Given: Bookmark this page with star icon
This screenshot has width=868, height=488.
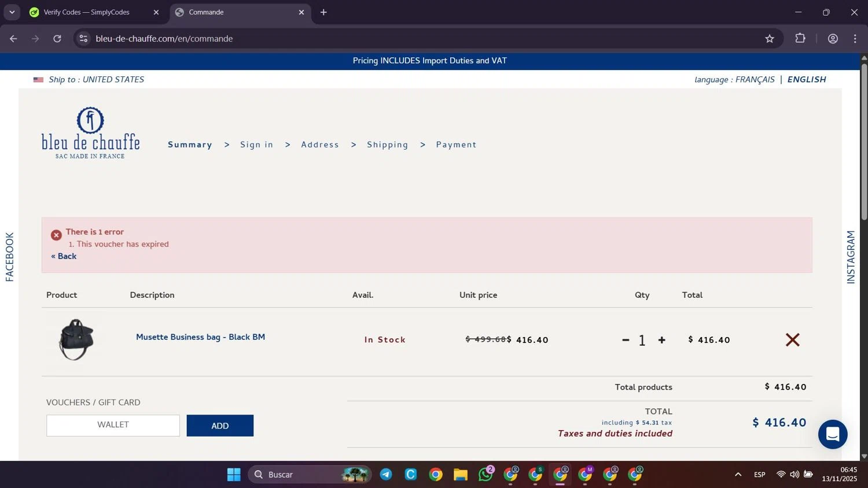Looking at the screenshot, I should (769, 39).
